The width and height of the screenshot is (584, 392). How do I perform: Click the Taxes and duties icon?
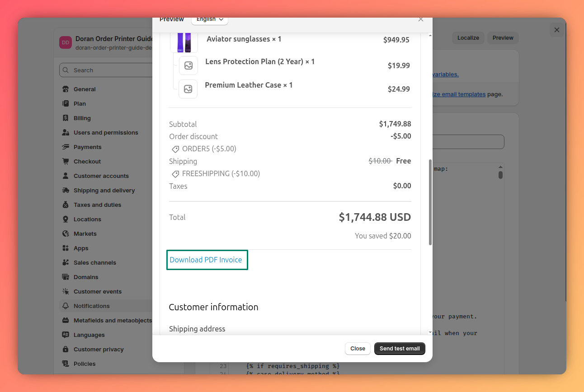click(x=66, y=205)
